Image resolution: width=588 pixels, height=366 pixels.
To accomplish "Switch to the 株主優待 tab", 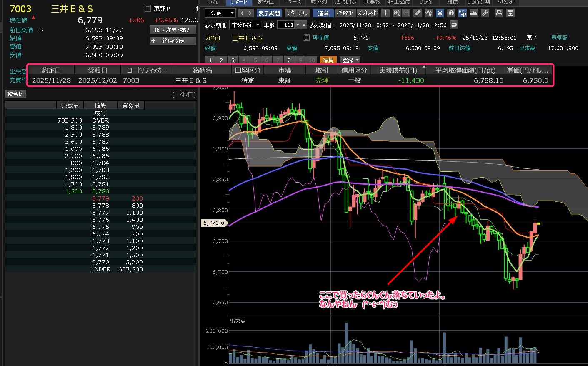I will click(x=399, y=2).
